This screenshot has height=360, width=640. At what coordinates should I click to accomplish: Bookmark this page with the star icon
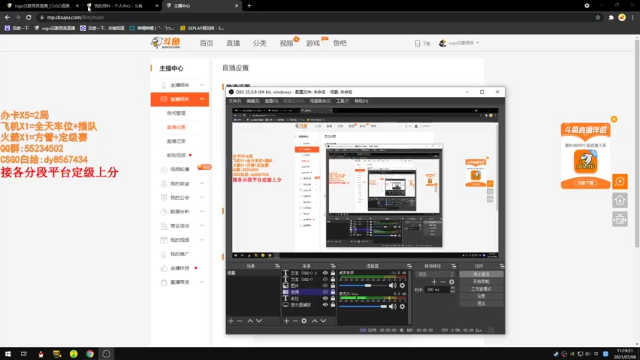pyautogui.click(x=598, y=18)
